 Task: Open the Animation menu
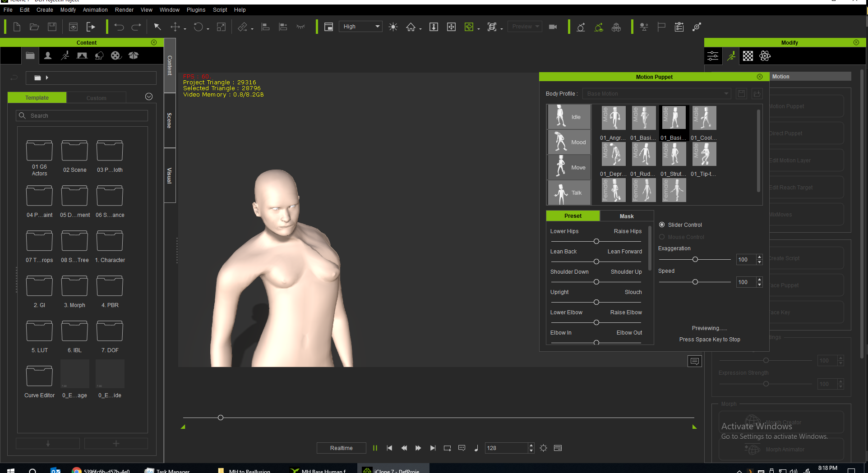tap(95, 9)
